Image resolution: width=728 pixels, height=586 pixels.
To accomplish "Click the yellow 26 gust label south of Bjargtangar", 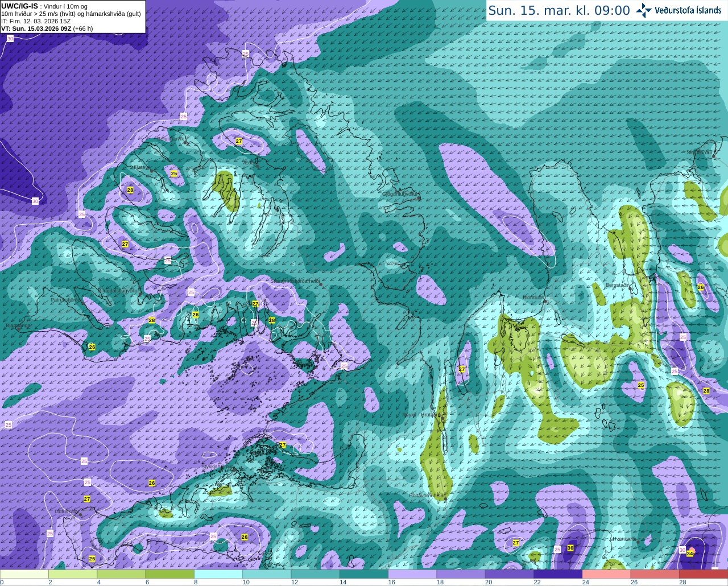I will click(92, 347).
